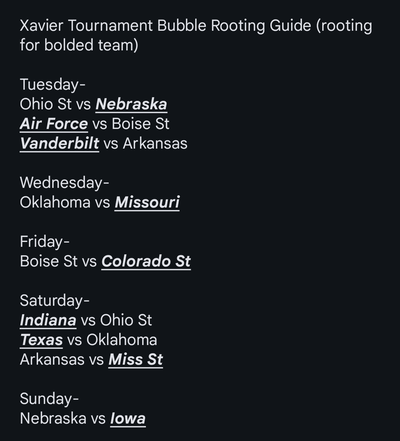Viewport: 400px width, 441px height.
Task: Open the underlined Missouri link
Action: [147, 203]
